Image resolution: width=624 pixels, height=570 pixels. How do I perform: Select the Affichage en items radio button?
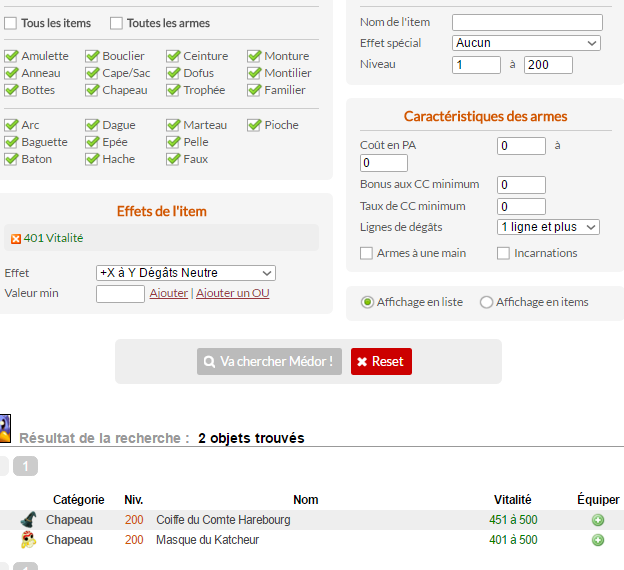pyautogui.click(x=487, y=302)
